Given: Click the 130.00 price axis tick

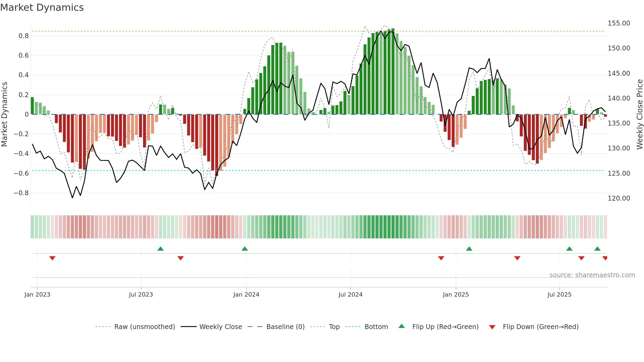Looking at the screenshot, I should coord(619,148).
